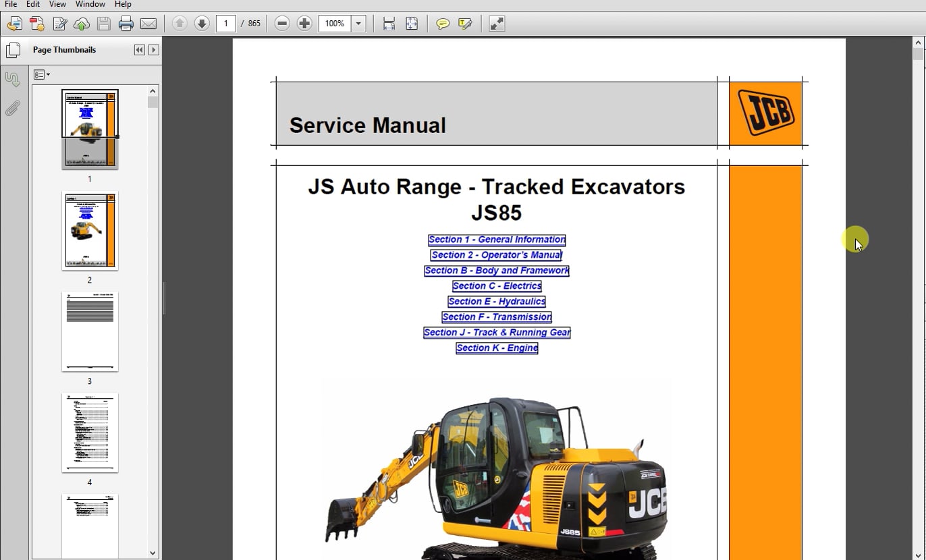Toggle the Page Thumbnails panel icon
Image resolution: width=926 pixels, height=560 pixels.
point(13,50)
